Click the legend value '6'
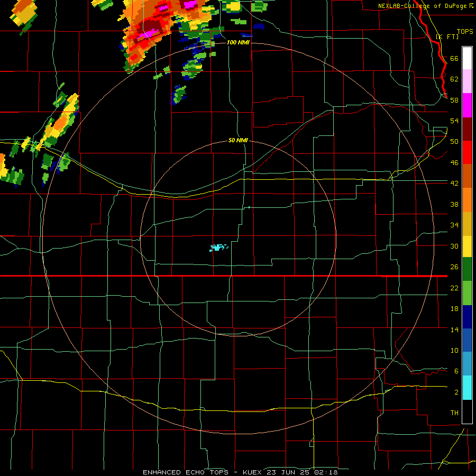 click(x=456, y=371)
